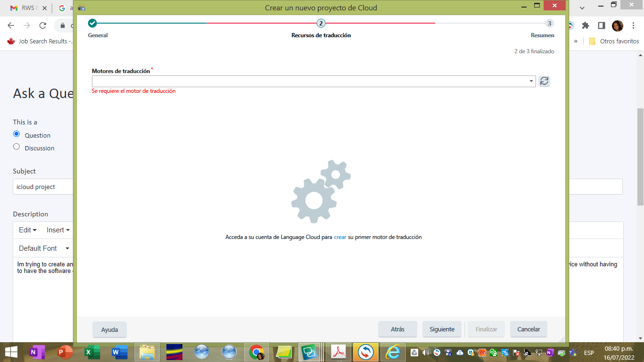
Task: Open the Insert menu in the editor
Action: (57, 230)
